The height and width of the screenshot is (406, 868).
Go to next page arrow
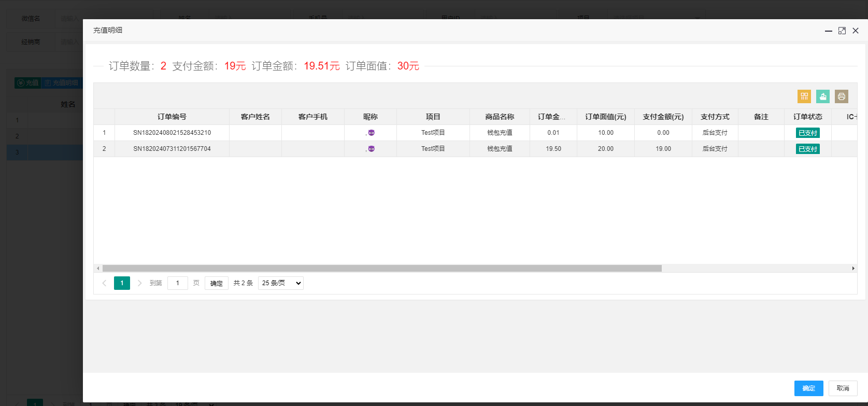pos(139,283)
